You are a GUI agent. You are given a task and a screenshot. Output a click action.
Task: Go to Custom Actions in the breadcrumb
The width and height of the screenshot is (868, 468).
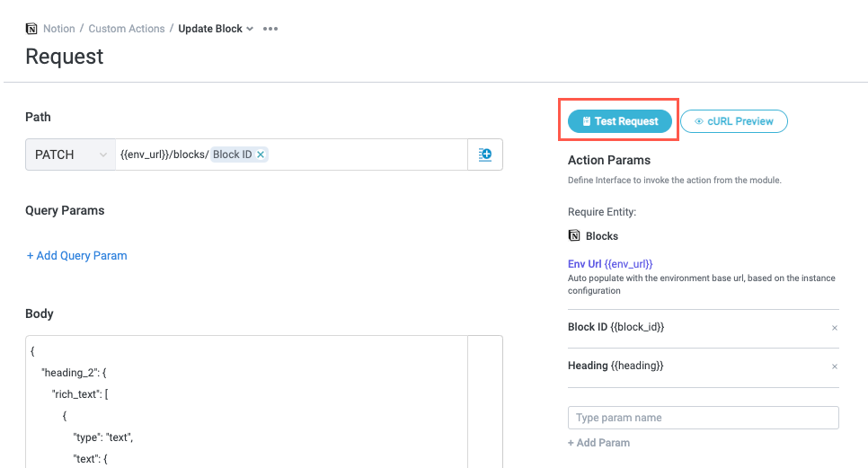point(127,29)
